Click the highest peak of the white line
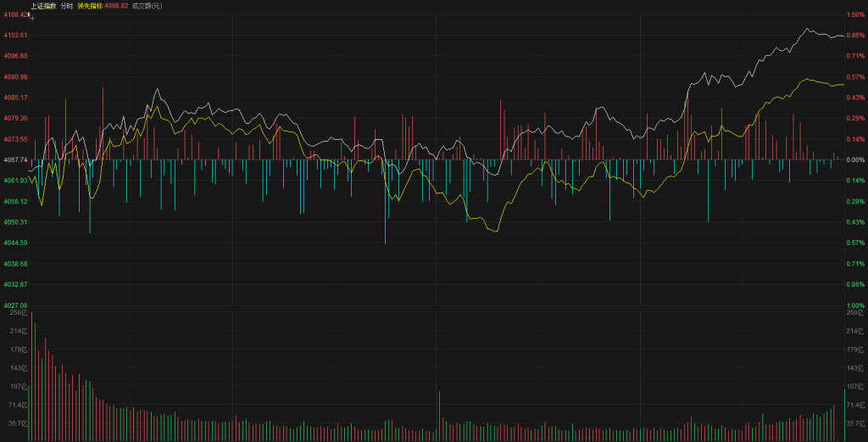 click(805, 28)
